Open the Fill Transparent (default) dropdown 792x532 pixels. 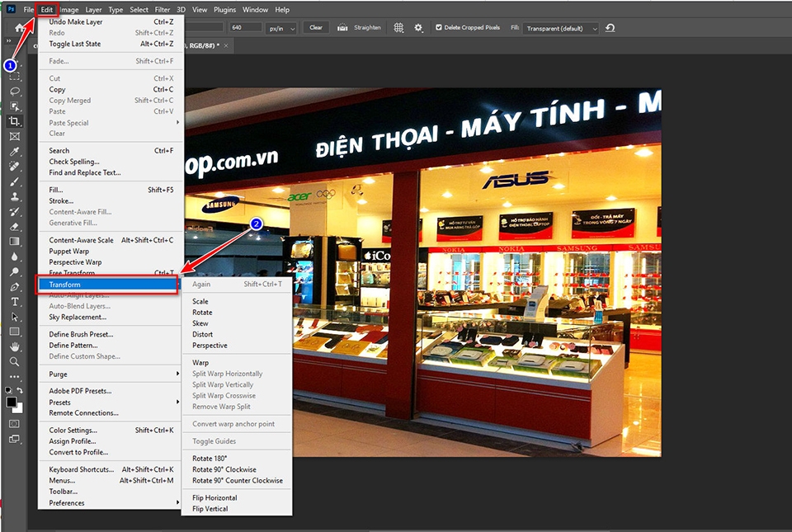click(x=561, y=28)
